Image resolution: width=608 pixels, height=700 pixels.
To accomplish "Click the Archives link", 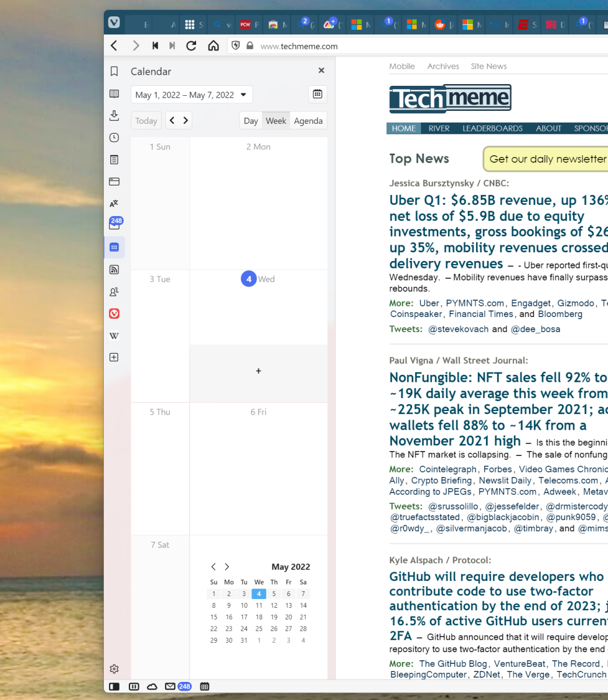I will click(443, 66).
